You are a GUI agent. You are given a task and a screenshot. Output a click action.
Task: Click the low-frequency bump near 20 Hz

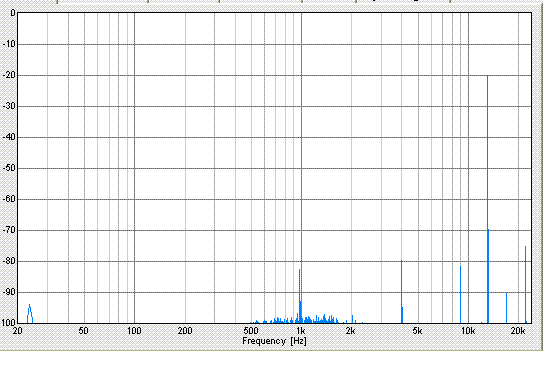[x=30, y=314]
